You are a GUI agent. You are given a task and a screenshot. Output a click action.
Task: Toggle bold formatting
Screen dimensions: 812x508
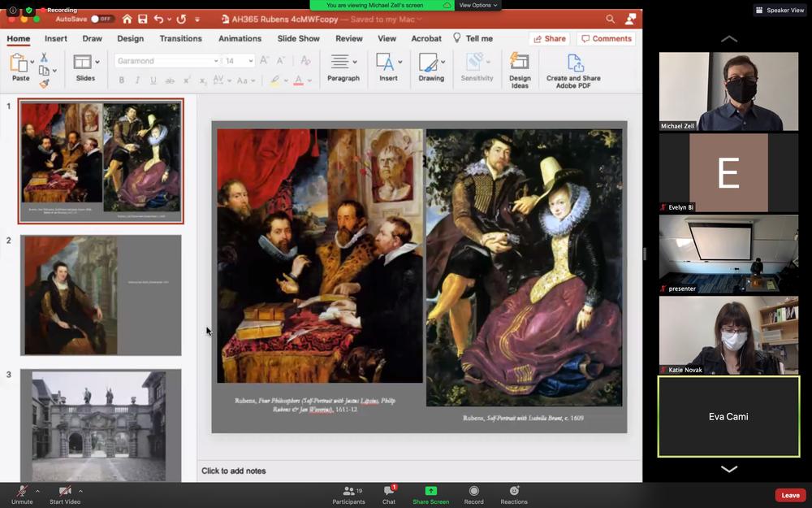[122, 80]
